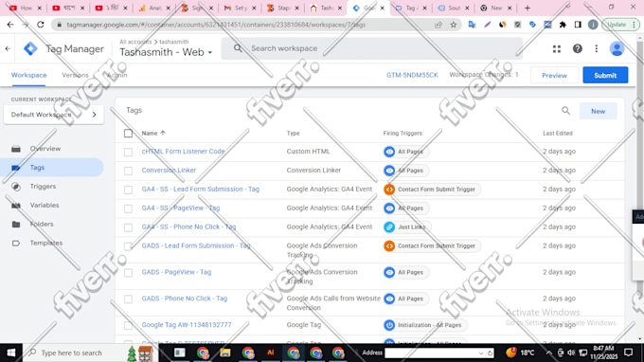Open the Tashasmith - Web container dropdown

pyautogui.click(x=166, y=52)
